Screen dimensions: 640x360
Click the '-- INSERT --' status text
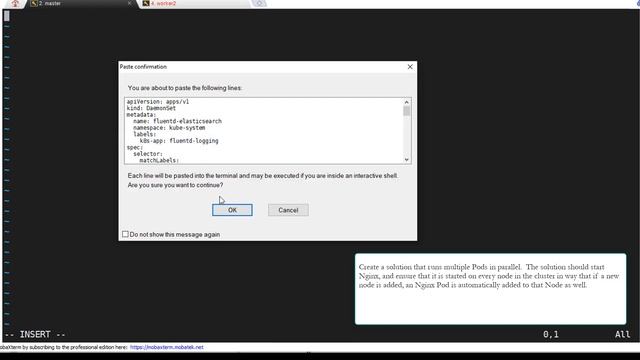coord(35,334)
